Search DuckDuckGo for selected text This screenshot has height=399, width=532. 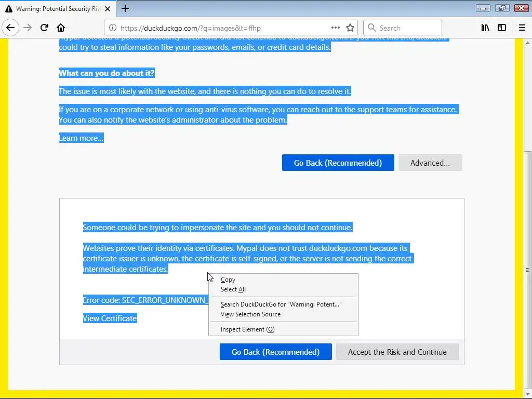281,304
